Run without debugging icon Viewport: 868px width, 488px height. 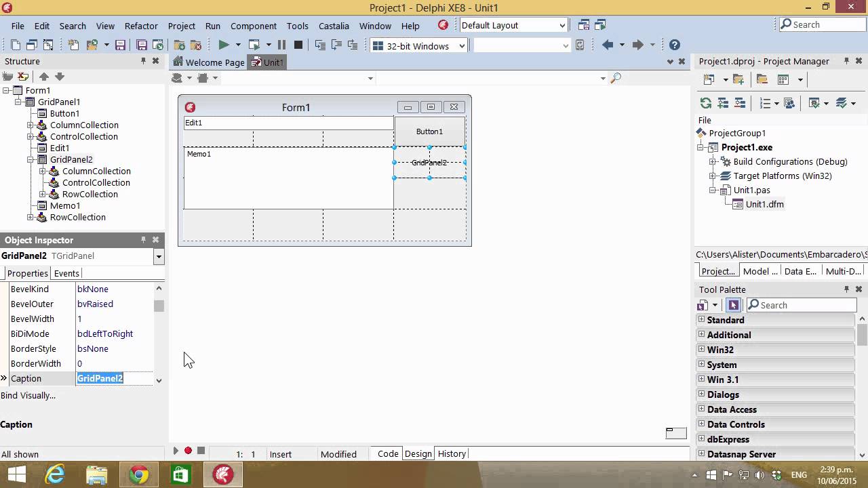click(x=254, y=45)
